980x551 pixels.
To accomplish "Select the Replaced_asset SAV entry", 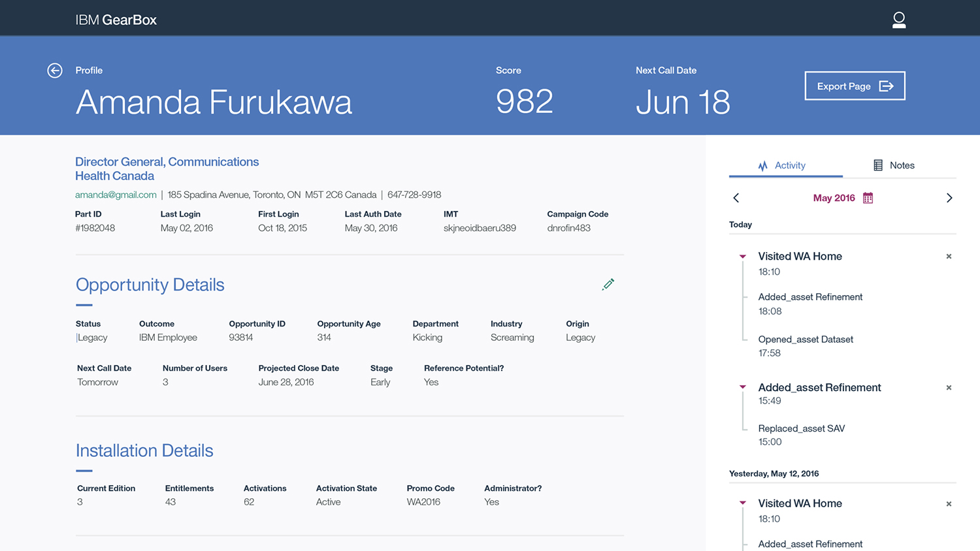I will click(x=802, y=435).
